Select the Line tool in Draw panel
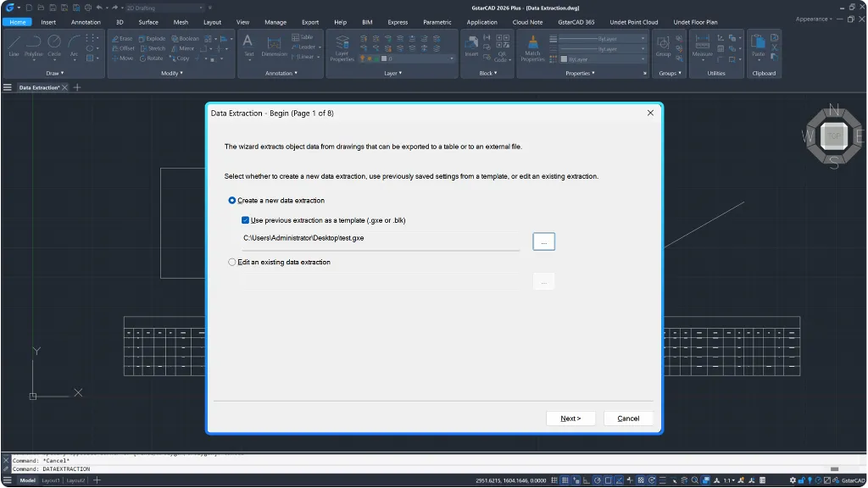868x488 pixels. point(14,46)
